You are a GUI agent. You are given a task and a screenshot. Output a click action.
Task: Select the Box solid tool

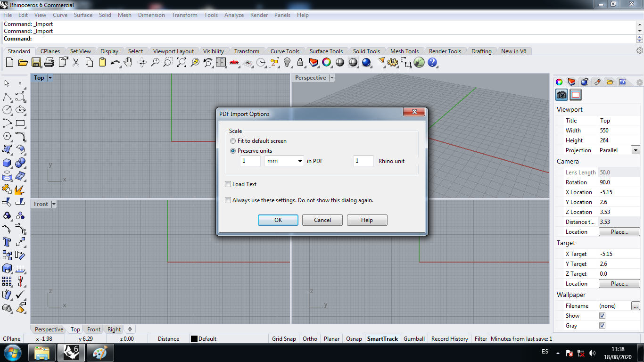point(7,163)
